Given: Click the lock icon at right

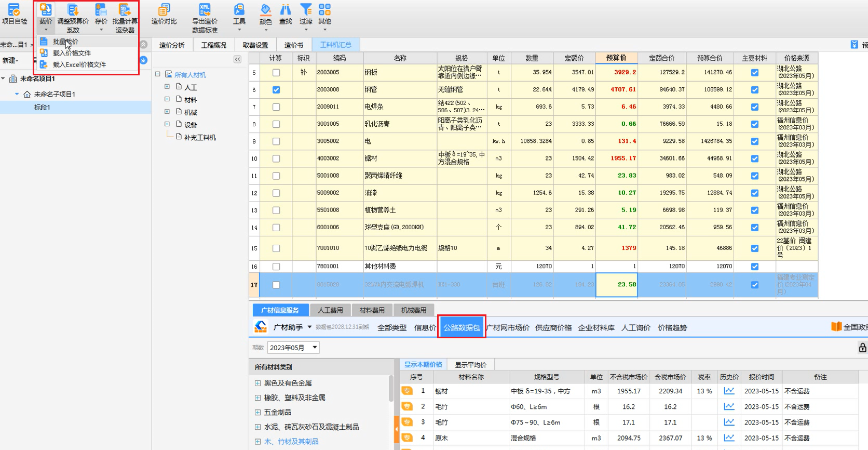Looking at the screenshot, I should point(862,348).
